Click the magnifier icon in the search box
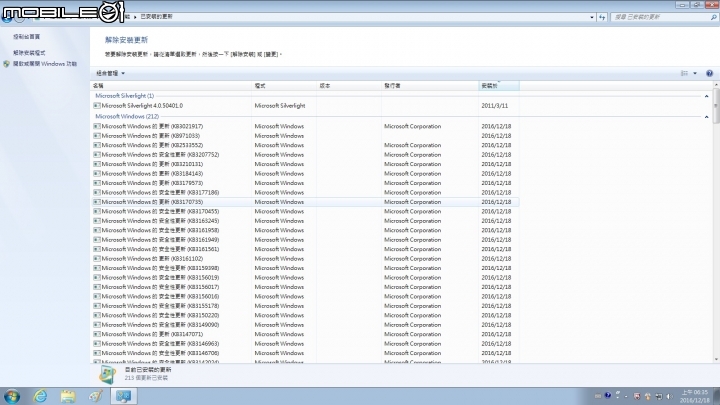Image resolution: width=720 pixels, height=405 pixels. coord(714,17)
